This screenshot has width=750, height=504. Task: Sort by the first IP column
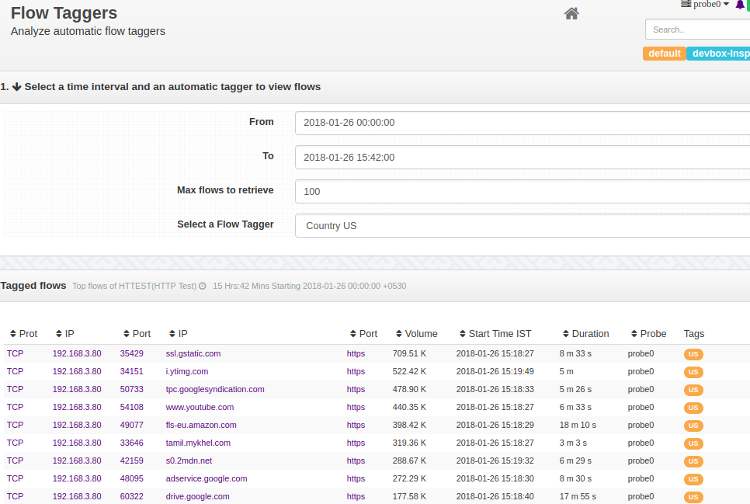pyautogui.click(x=65, y=334)
